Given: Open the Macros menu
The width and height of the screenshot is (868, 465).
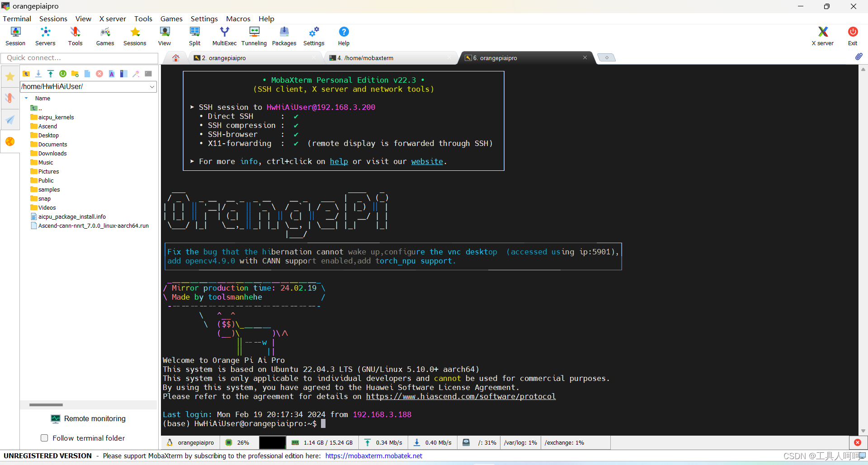Looking at the screenshot, I should [238, 19].
